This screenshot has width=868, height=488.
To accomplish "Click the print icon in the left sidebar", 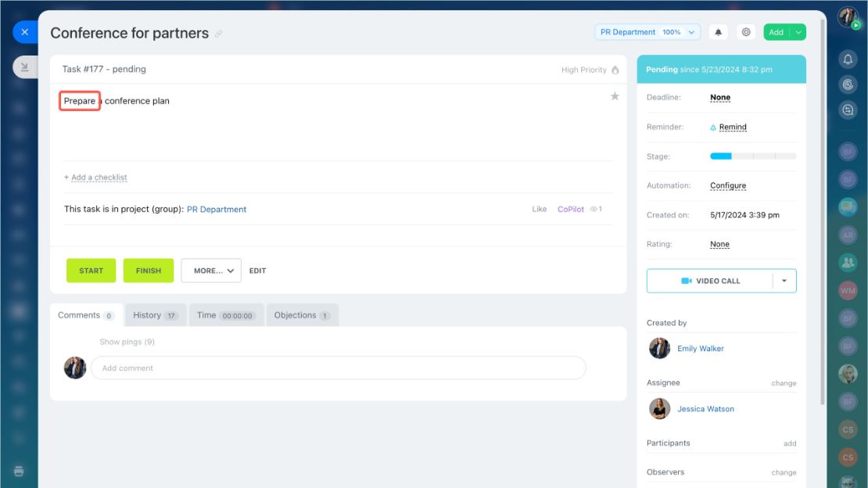I will (x=19, y=471).
